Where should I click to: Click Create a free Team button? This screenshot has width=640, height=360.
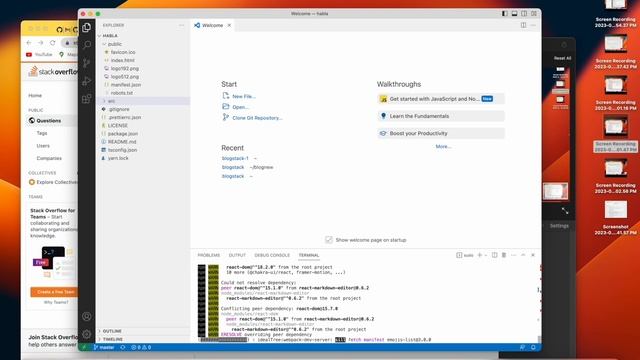[x=54, y=292]
